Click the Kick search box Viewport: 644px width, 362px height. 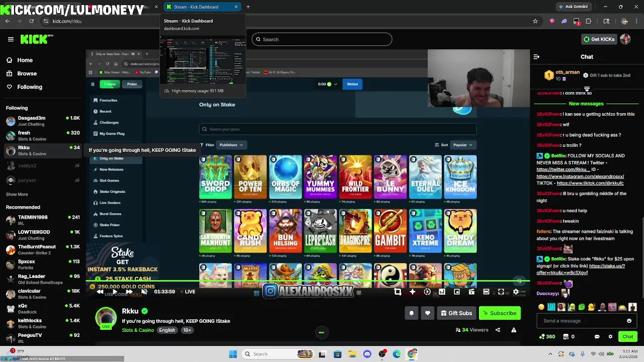tap(321, 39)
